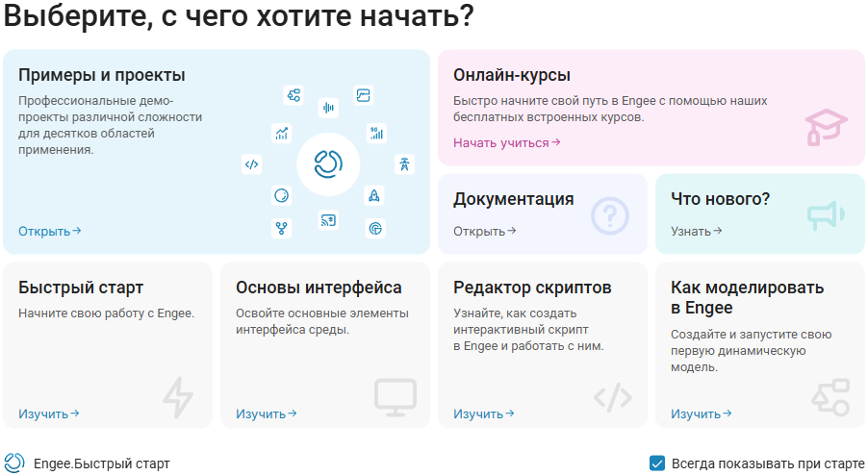Click the block diagram icon in Примеры и проекты
Screen dimensions: 868x476
(294, 95)
